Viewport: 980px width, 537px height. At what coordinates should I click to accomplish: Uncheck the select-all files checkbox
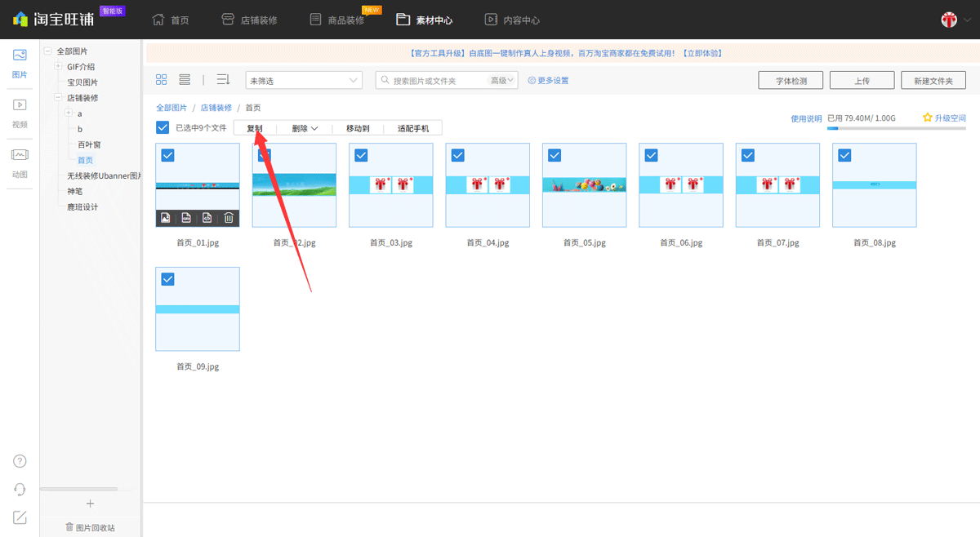tap(163, 128)
